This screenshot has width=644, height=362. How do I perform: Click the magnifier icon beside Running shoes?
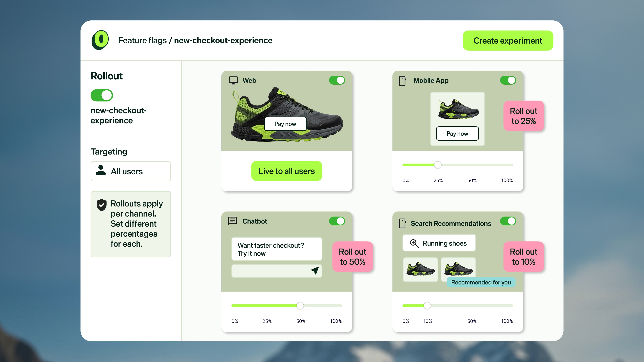[x=414, y=243]
